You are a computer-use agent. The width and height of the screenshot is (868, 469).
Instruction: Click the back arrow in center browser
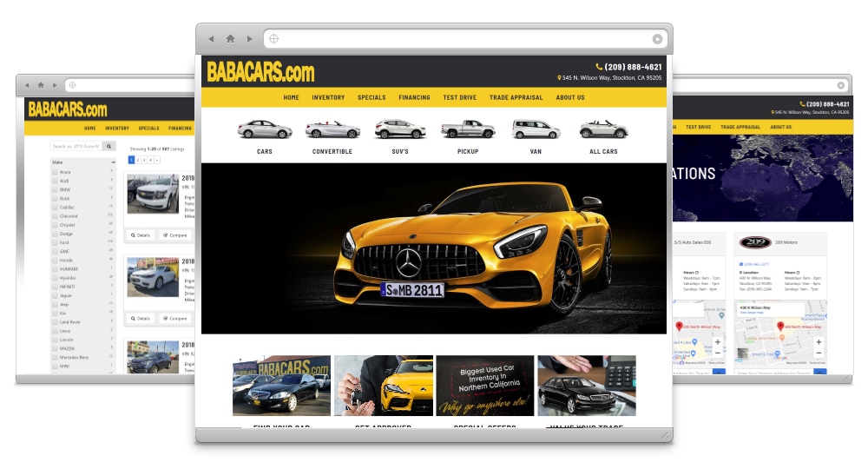(211, 39)
